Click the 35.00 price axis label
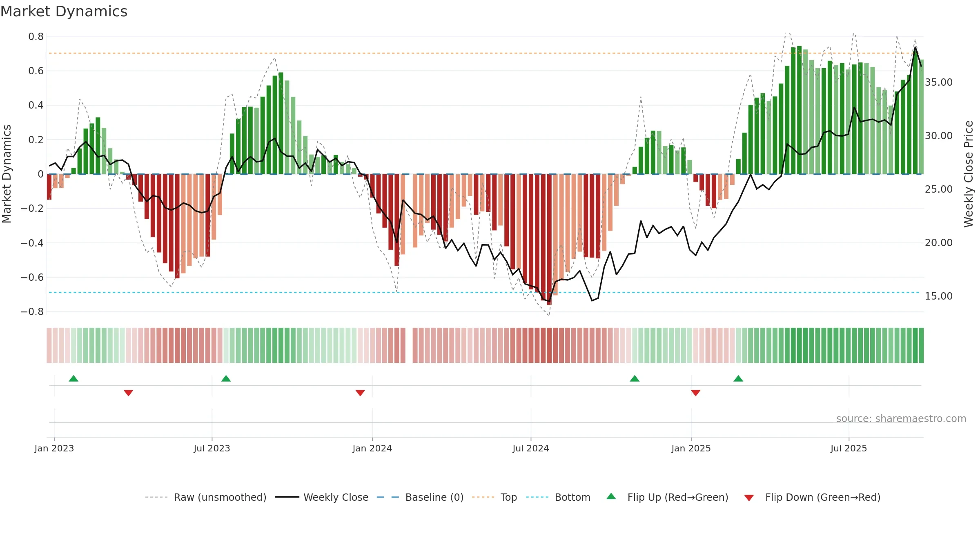The height and width of the screenshot is (551, 980). [939, 82]
